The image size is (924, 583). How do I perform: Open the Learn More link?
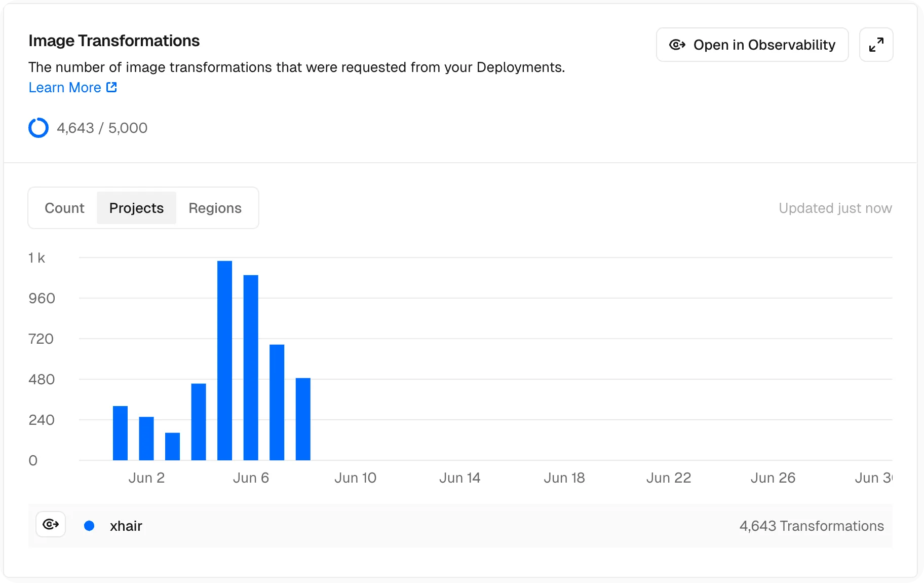pyautogui.click(x=65, y=87)
